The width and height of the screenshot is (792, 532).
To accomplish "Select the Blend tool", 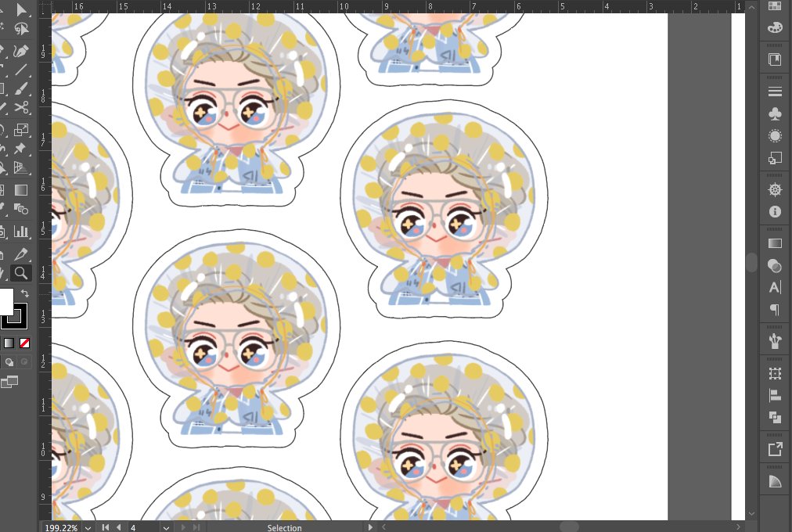I will click(x=21, y=208).
